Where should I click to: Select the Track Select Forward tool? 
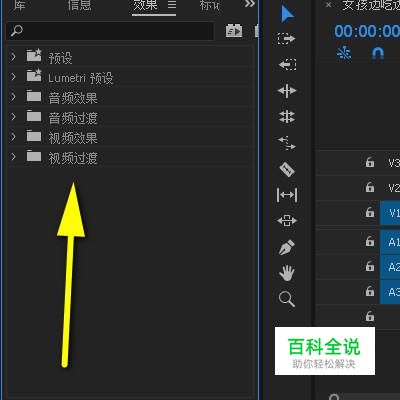coord(287,39)
